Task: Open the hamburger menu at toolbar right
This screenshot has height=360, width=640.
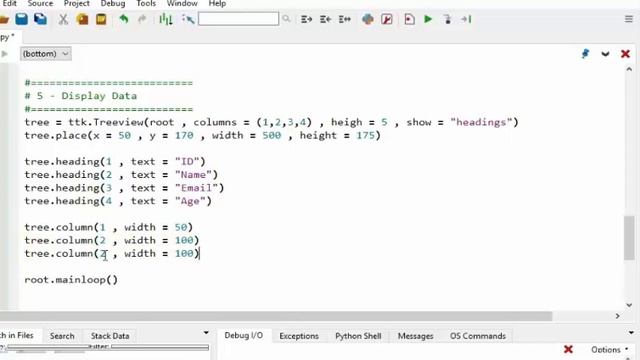Action: [629, 19]
